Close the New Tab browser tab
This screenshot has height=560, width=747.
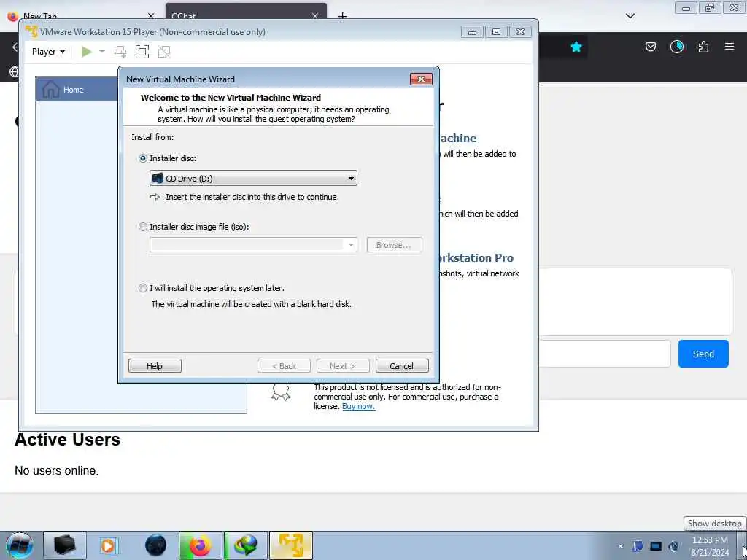click(150, 16)
